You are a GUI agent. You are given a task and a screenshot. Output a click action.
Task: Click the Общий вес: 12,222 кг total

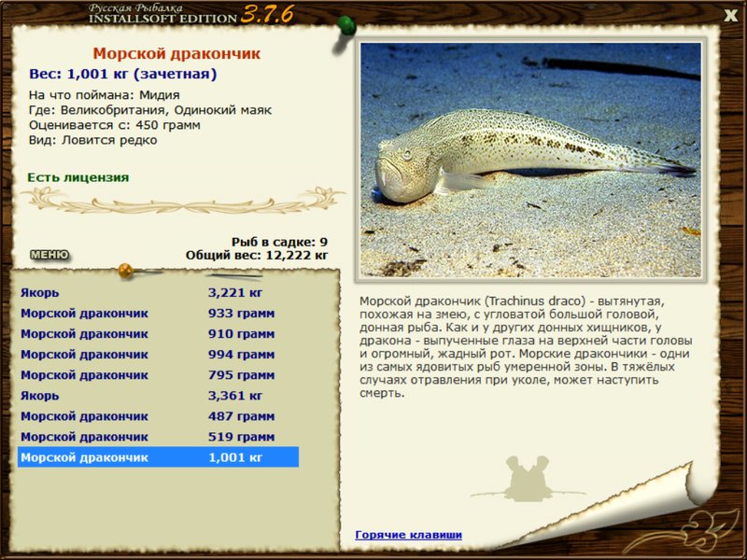(257, 255)
